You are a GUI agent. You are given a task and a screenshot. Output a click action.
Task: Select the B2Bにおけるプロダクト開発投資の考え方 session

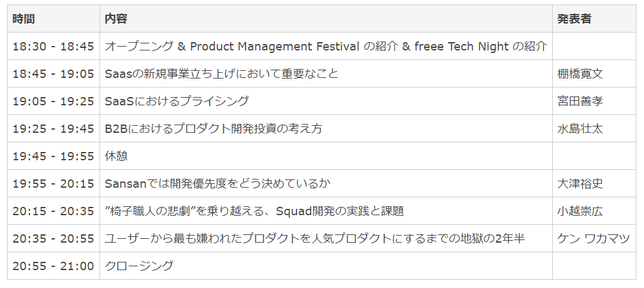[214, 129]
